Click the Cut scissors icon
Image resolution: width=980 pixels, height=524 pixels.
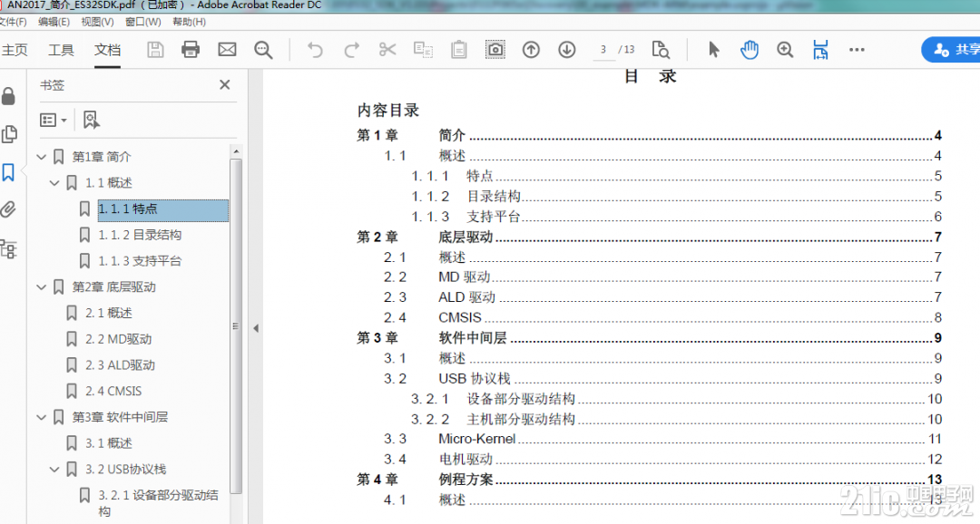tap(387, 49)
